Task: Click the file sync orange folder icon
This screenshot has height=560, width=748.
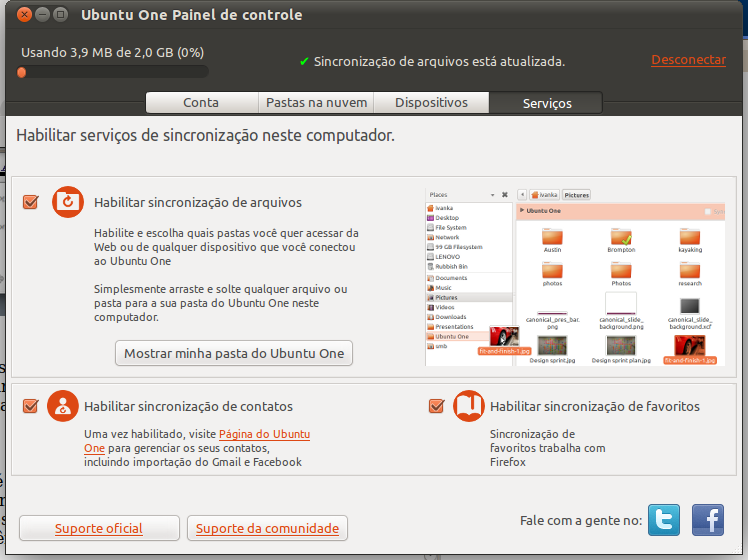Action: coord(68,202)
